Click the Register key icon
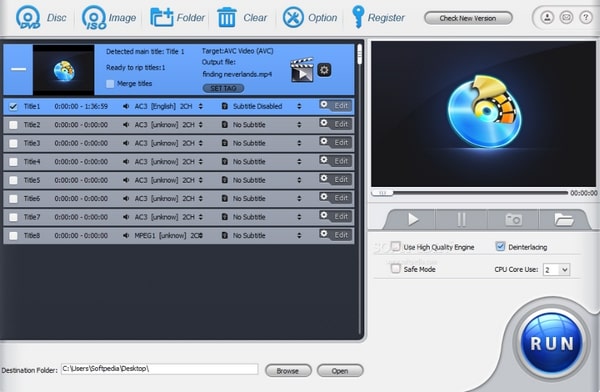Screen dimensions: 600x392 click(358, 17)
